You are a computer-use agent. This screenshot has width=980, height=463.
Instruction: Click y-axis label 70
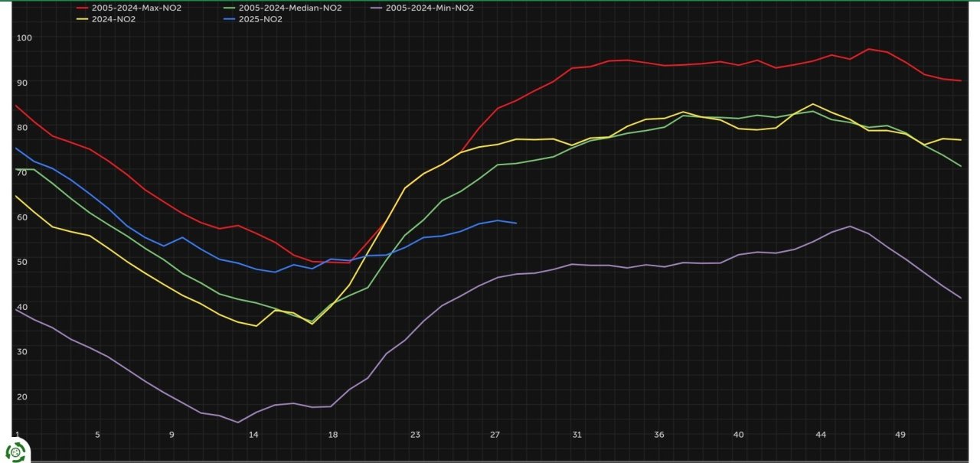[x=21, y=173]
